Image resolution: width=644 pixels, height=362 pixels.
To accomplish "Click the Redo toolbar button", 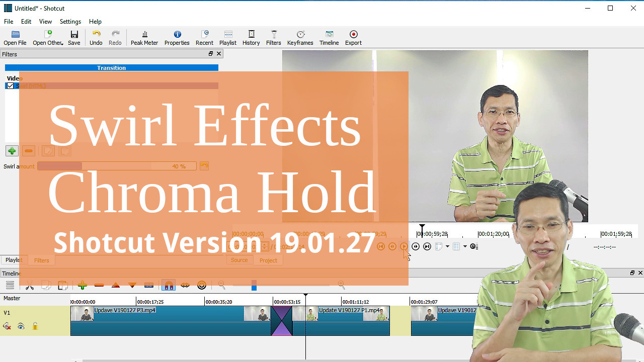I will click(x=115, y=38).
